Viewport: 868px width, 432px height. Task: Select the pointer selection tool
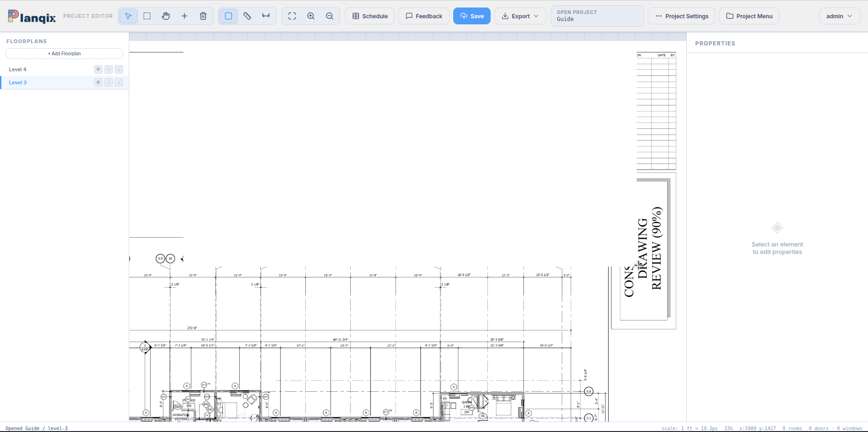(x=128, y=16)
